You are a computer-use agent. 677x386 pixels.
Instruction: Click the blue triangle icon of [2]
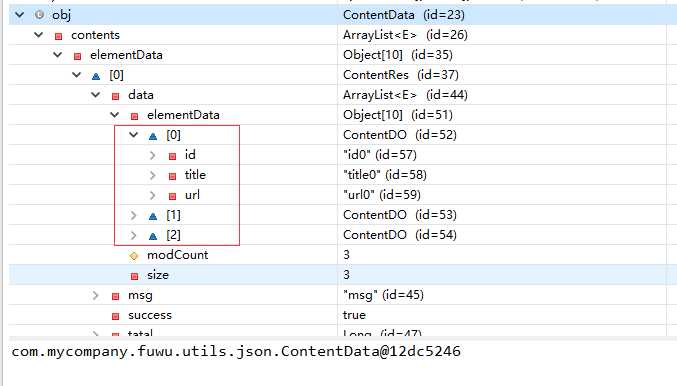(x=153, y=236)
